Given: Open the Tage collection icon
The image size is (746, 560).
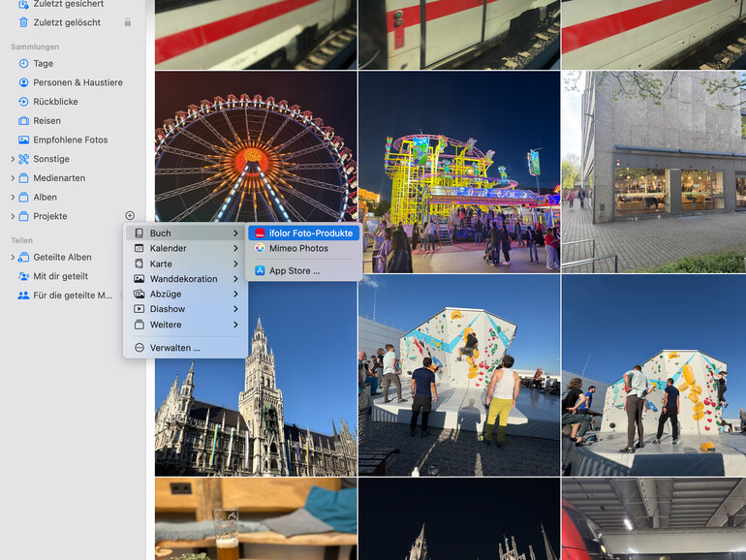Looking at the screenshot, I should click(x=24, y=64).
